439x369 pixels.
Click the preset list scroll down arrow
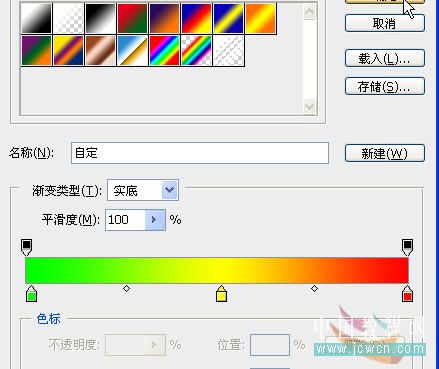point(310,107)
